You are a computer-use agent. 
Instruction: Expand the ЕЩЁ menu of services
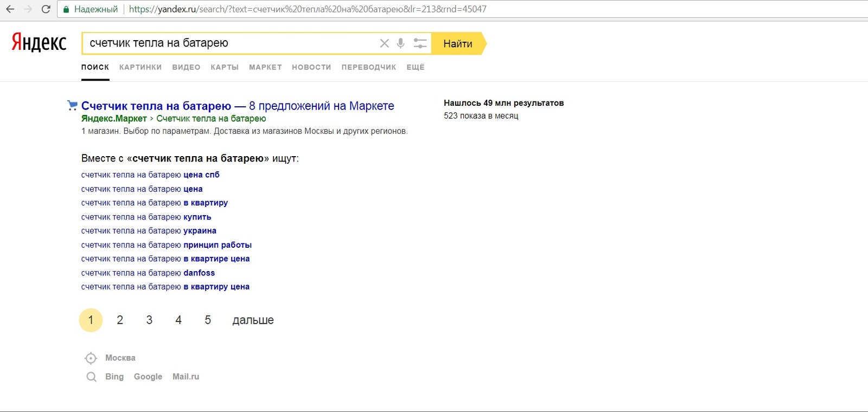[x=415, y=67]
